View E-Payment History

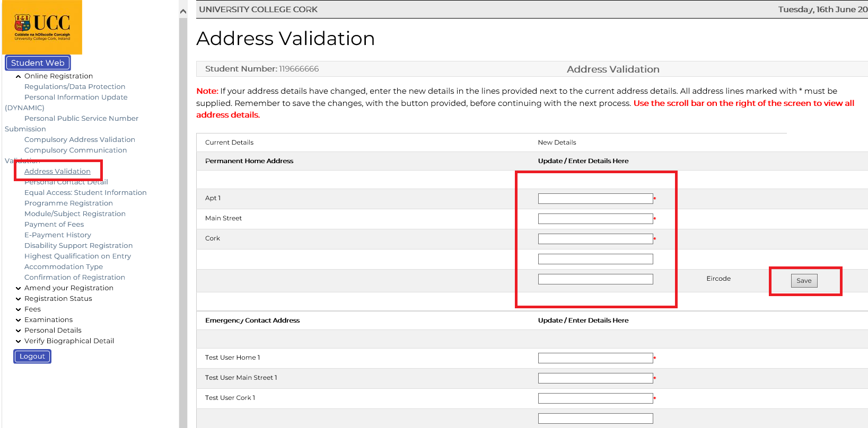pyautogui.click(x=58, y=235)
